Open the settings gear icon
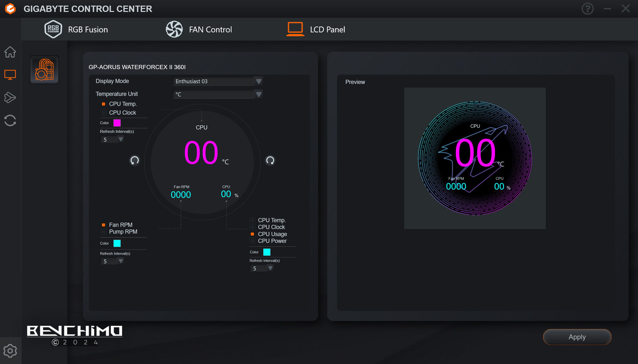 (x=10, y=351)
